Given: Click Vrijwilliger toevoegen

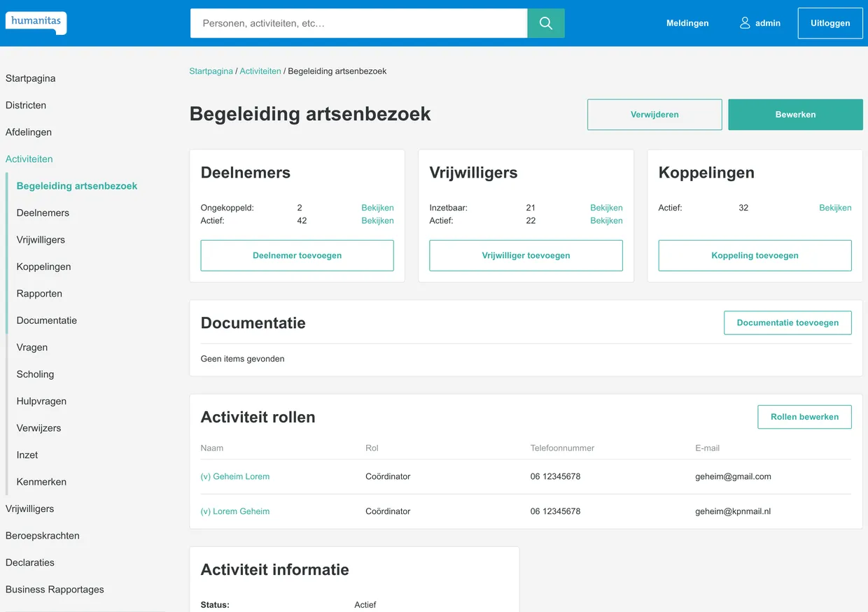Looking at the screenshot, I should [526, 255].
